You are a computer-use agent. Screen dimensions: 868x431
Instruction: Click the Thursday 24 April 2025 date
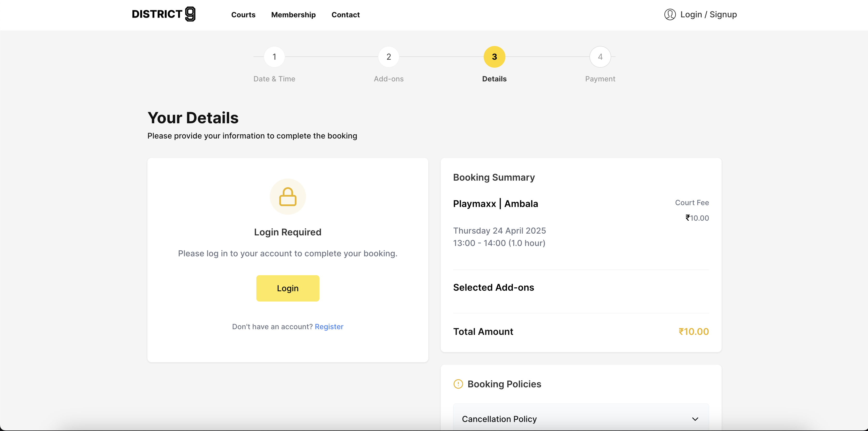click(x=499, y=231)
